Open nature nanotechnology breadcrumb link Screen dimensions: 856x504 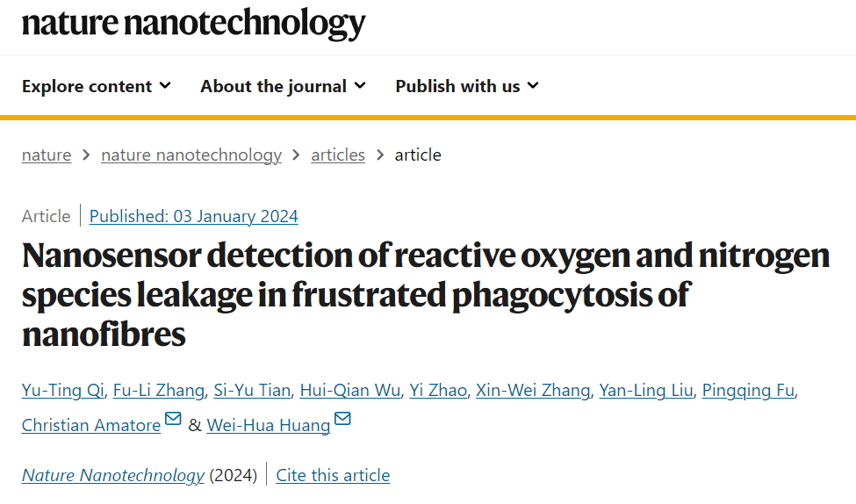(191, 155)
